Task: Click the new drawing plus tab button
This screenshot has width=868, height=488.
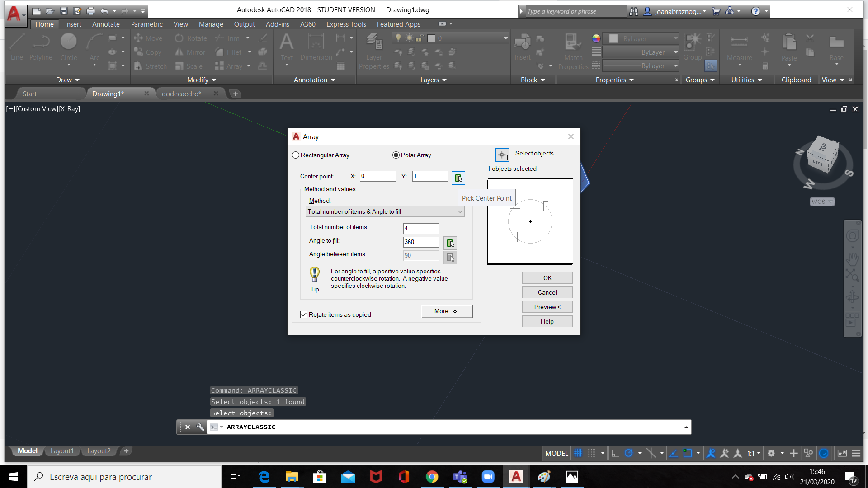Action: pyautogui.click(x=236, y=94)
